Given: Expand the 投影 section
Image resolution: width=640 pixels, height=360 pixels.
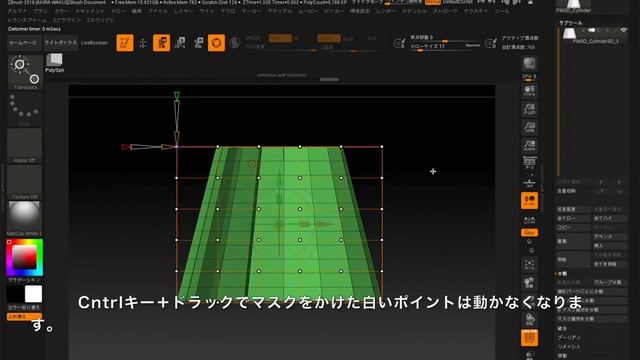Looking at the screenshot, I should coord(562,356).
